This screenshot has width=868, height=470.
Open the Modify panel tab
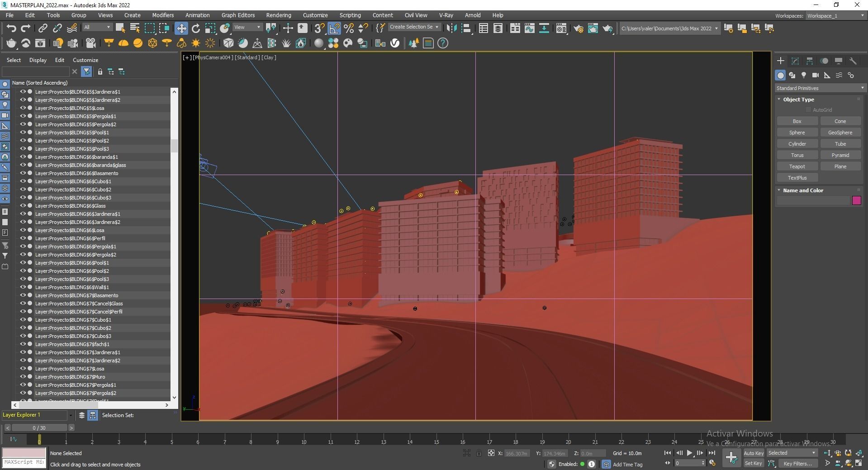pyautogui.click(x=795, y=61)
